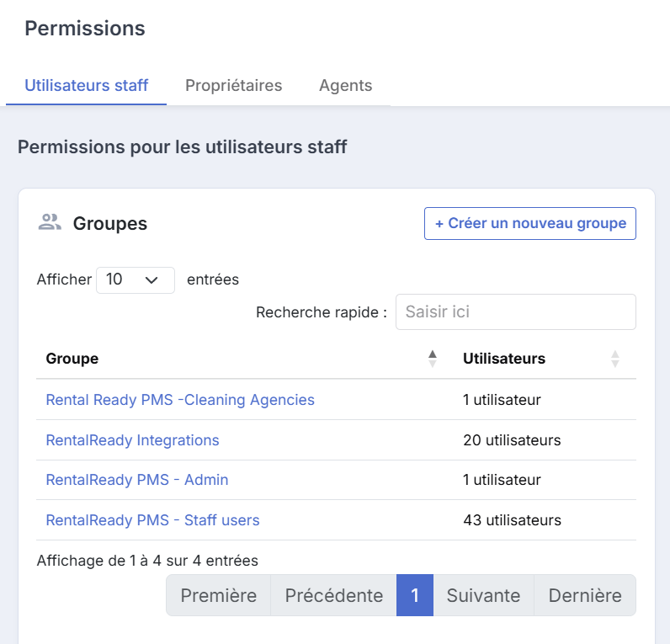
Task: Switch to Utilisateurs staff tab
Action: [87, 86]
